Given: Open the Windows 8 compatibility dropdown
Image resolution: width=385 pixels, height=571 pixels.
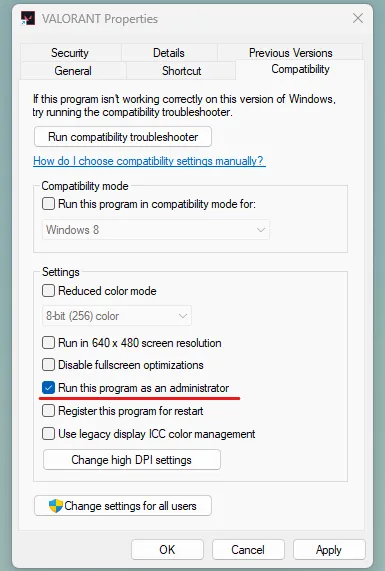Looking at the screenshot, I should pyautogui.click(x=156, y=230).
